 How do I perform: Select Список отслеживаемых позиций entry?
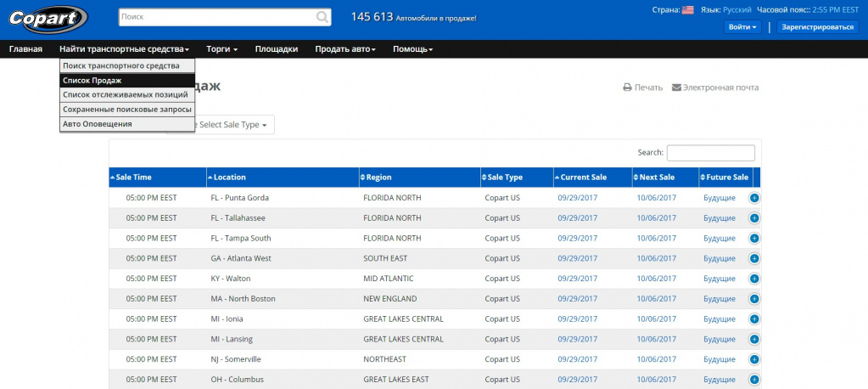pos(127,95)
